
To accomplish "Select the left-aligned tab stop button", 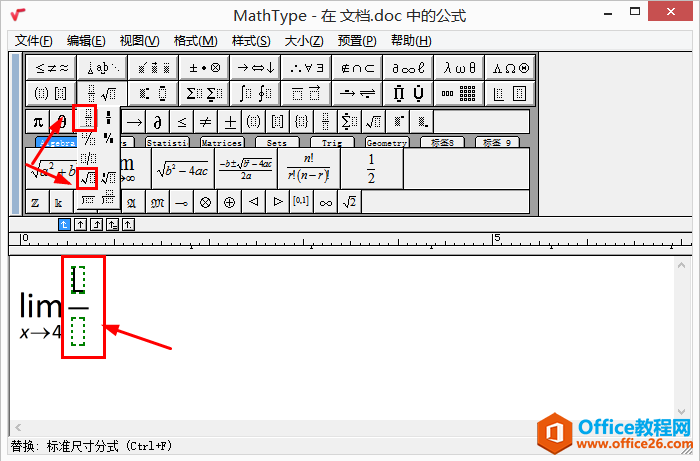I will [64, 224].
